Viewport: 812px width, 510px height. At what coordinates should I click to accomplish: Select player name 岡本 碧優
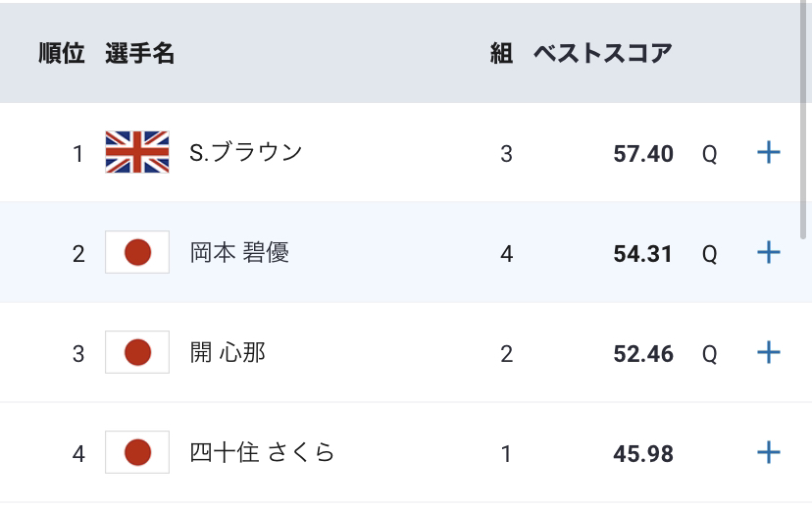(x=239, y=253)
